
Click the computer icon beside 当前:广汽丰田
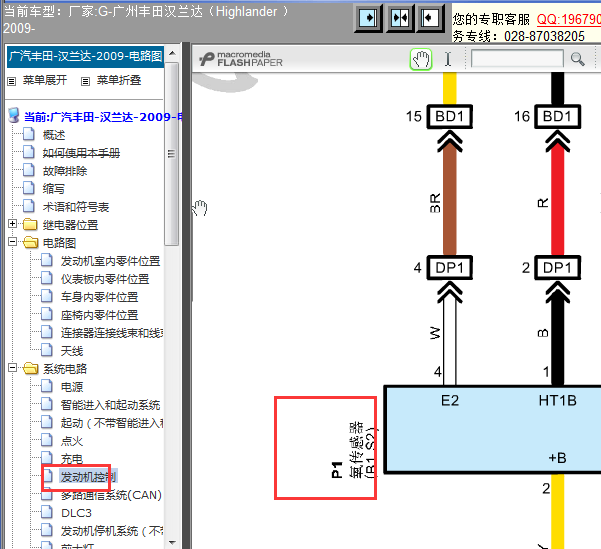coord(14,116)
